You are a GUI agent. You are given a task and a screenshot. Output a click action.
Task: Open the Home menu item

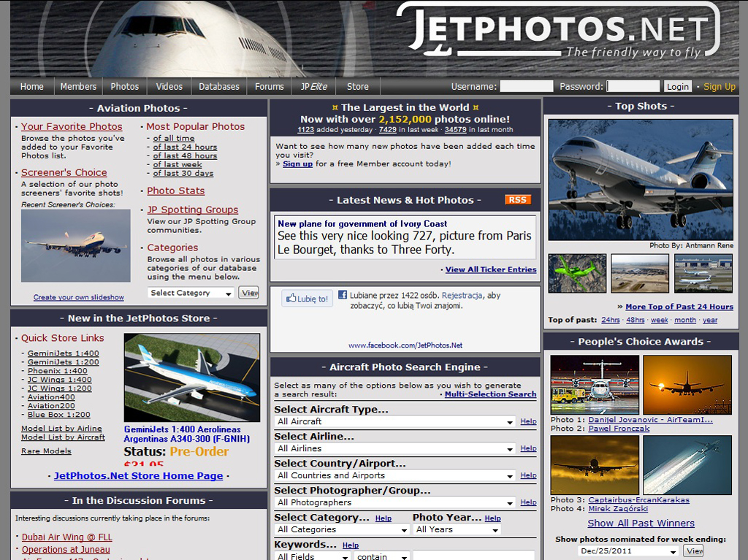point(32,86)
